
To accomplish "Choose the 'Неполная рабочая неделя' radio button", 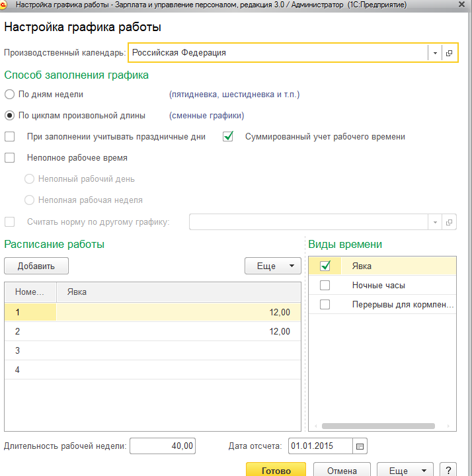I will point(29,200).
